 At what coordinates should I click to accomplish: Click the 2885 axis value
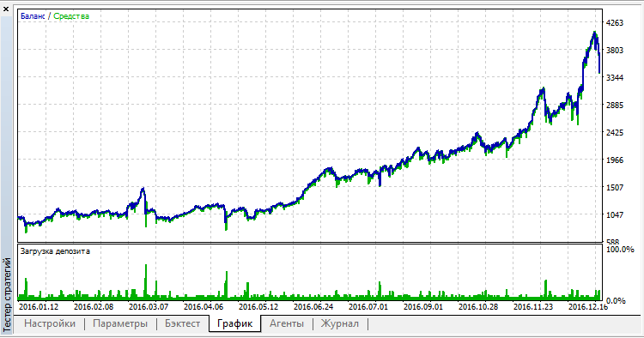click(615, 106)
